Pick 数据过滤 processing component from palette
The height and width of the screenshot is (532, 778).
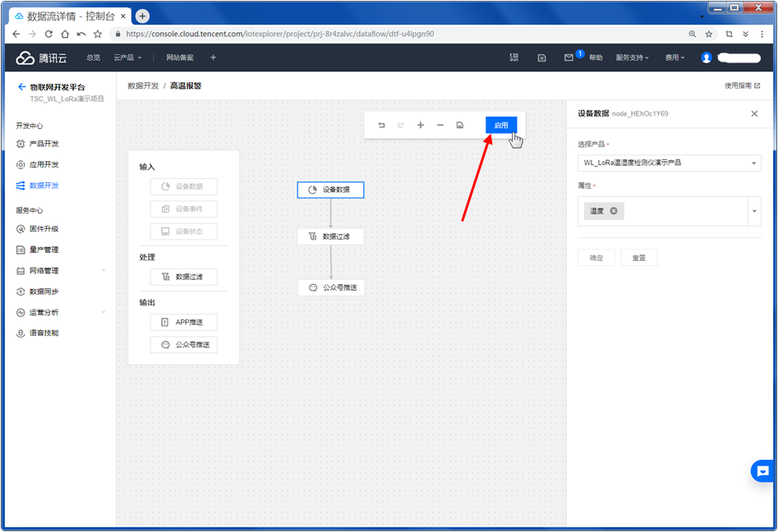[183, 277]
